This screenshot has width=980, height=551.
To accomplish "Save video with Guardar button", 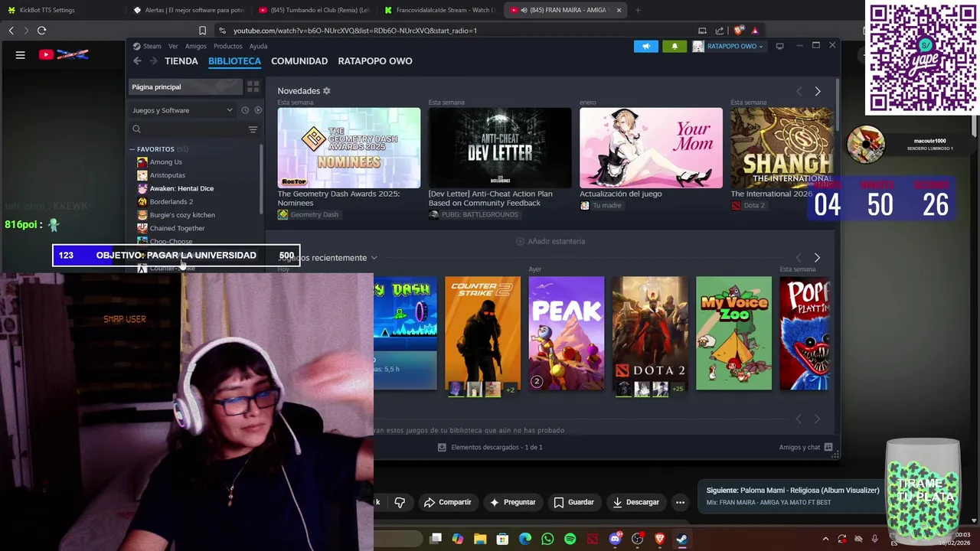I will 573,502.
